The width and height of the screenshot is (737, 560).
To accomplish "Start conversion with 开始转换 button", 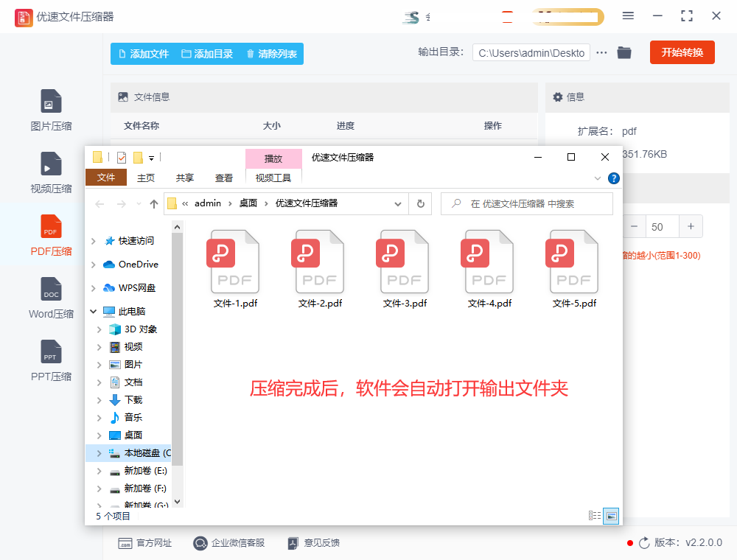I will coord(682,52).
